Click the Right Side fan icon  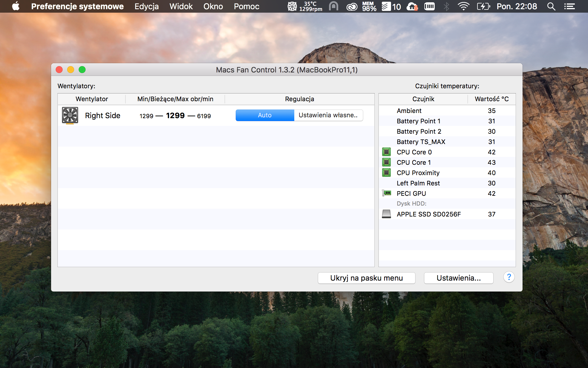coord(70,116)
